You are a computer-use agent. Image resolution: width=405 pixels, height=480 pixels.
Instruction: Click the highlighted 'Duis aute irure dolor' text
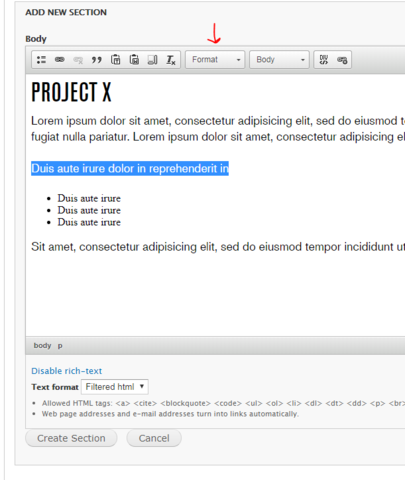130,168
